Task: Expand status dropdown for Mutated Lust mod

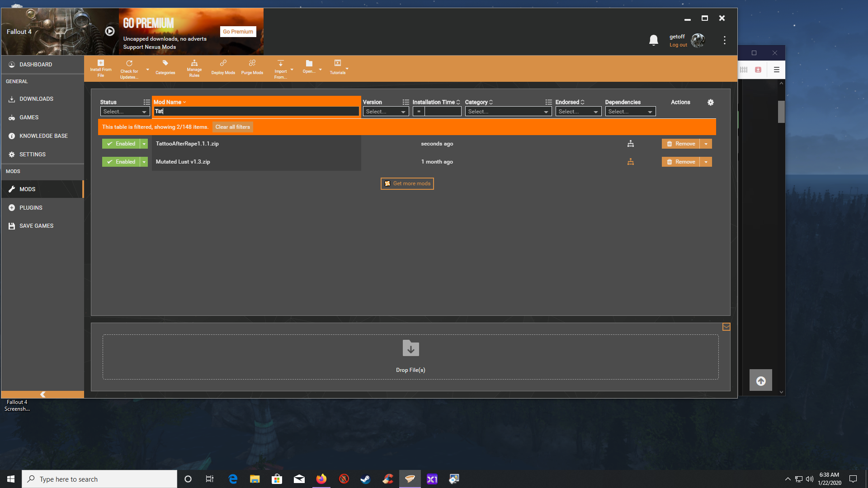Action: 144,162
